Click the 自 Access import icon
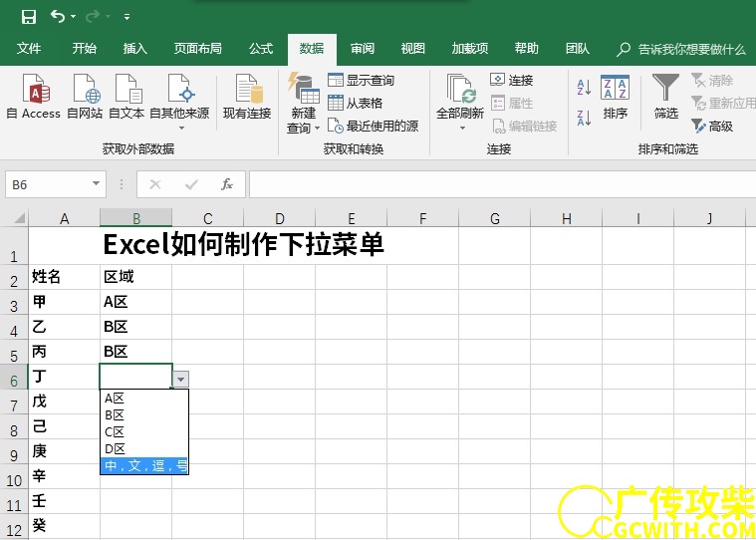 point(34,97)
